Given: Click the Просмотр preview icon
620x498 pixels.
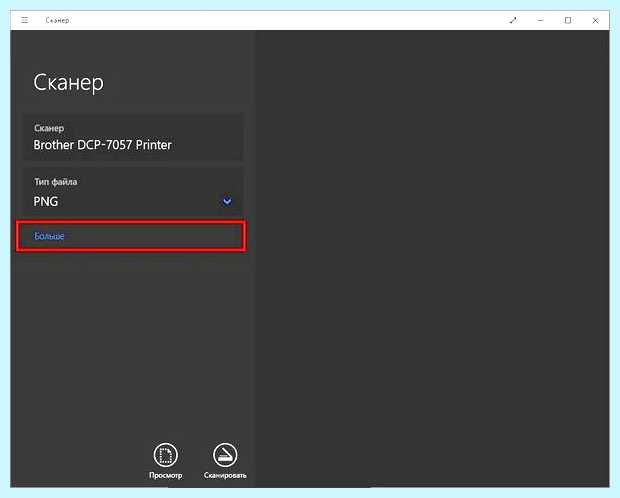Looking at the screenshot, I should [x=166, y=455].
